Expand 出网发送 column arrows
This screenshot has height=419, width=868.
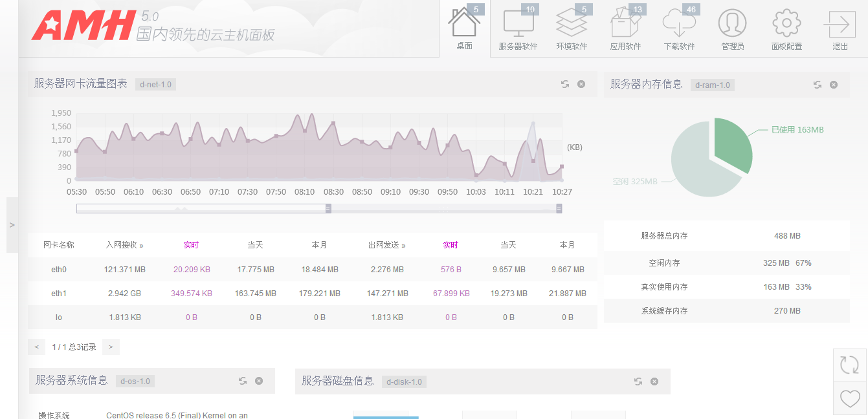(x=403, y=246)
